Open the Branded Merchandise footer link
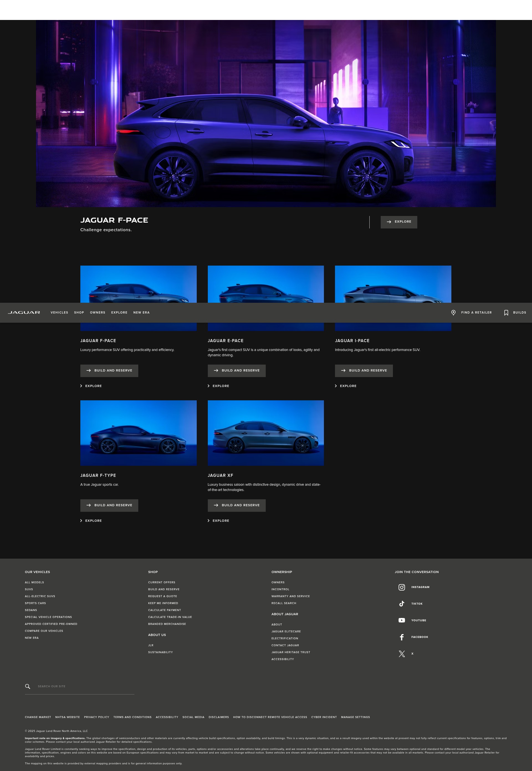 pos(167,624)
